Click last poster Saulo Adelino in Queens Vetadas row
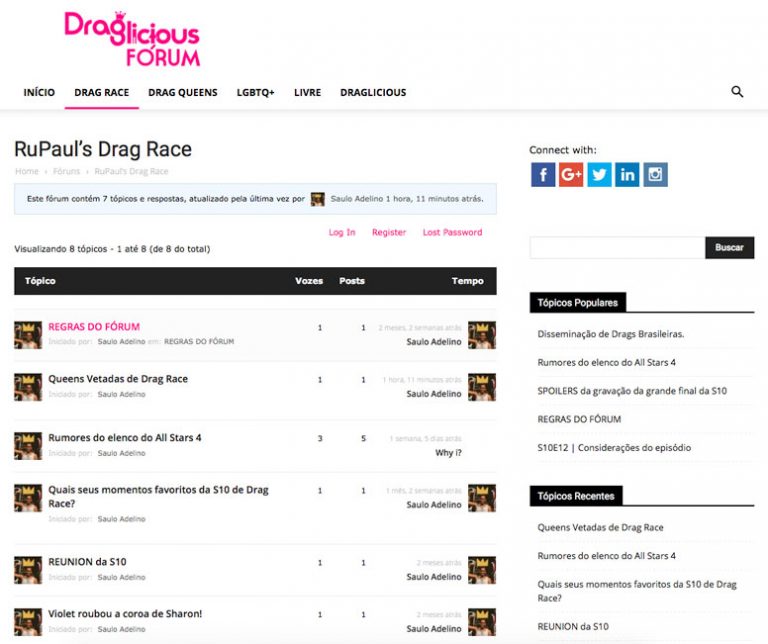The image size is (768, 644). click(434, 394)
